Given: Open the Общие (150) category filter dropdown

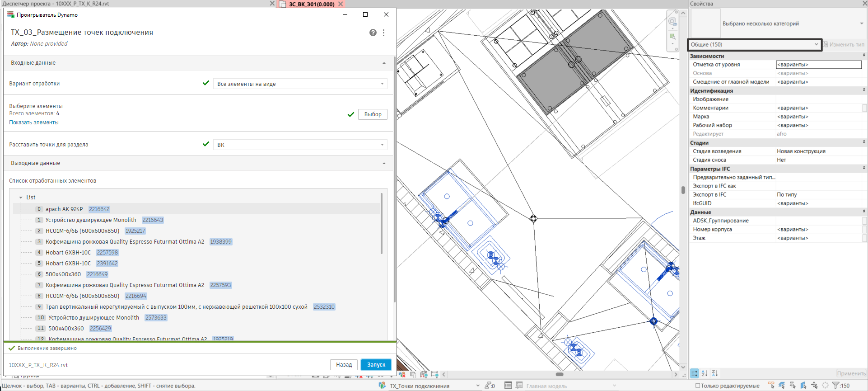Looking at the screenshot, I should (754, 44).
